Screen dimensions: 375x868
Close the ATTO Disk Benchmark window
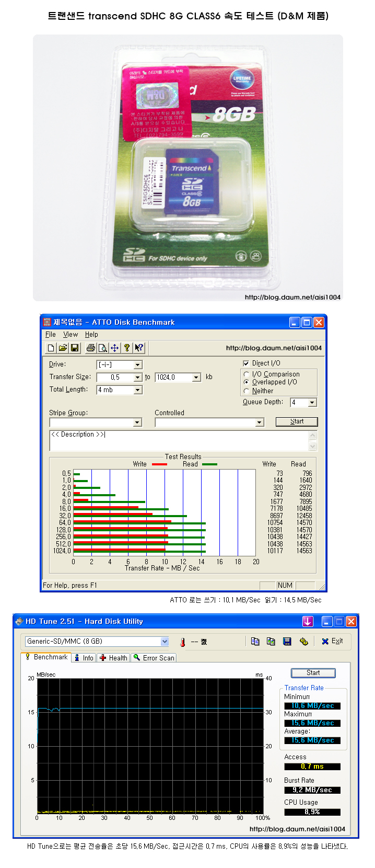point(319,322)
